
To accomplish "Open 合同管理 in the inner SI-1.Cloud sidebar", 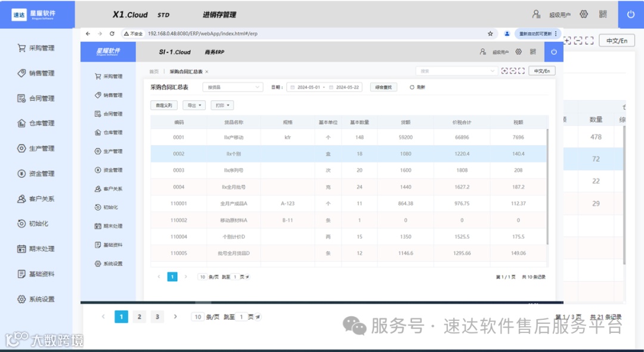I will [x=109, y=114].
